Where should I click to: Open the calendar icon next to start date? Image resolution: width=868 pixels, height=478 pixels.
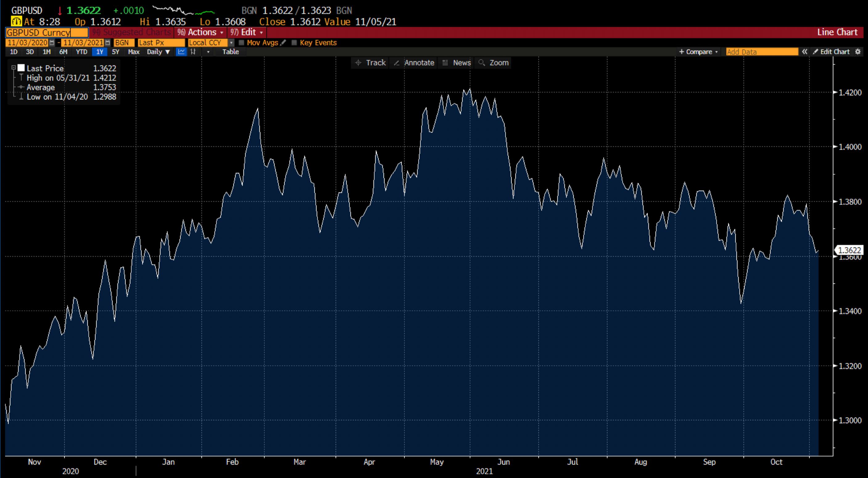(52, 43)
